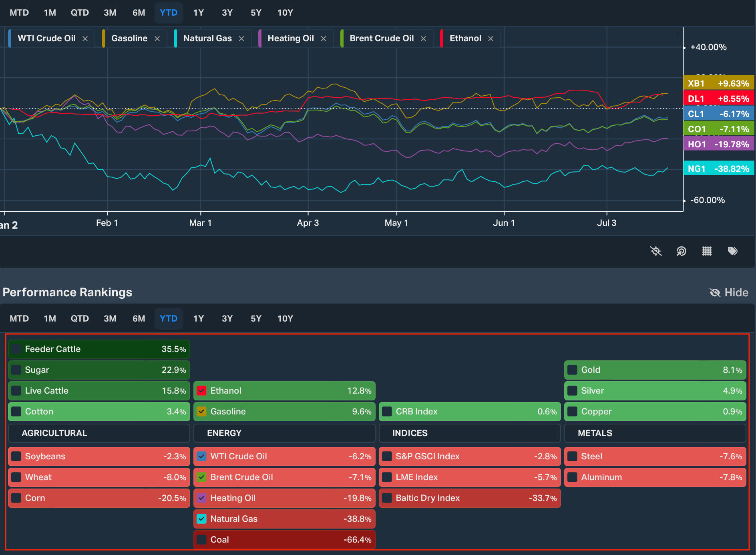756x555 pixels.
Task: Check the Cotton checkbox
Action: tap(16, 412)
